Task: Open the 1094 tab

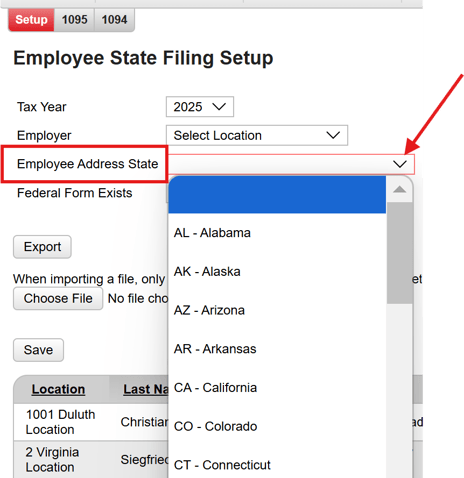Action: click(x=114, y=20)
